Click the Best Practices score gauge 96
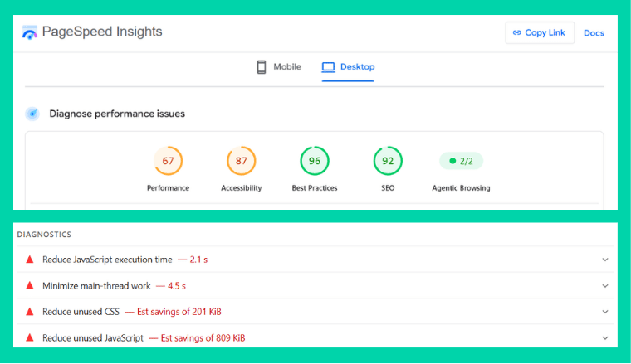This screenshot has width=631, height=364. (x=315, y=161)
